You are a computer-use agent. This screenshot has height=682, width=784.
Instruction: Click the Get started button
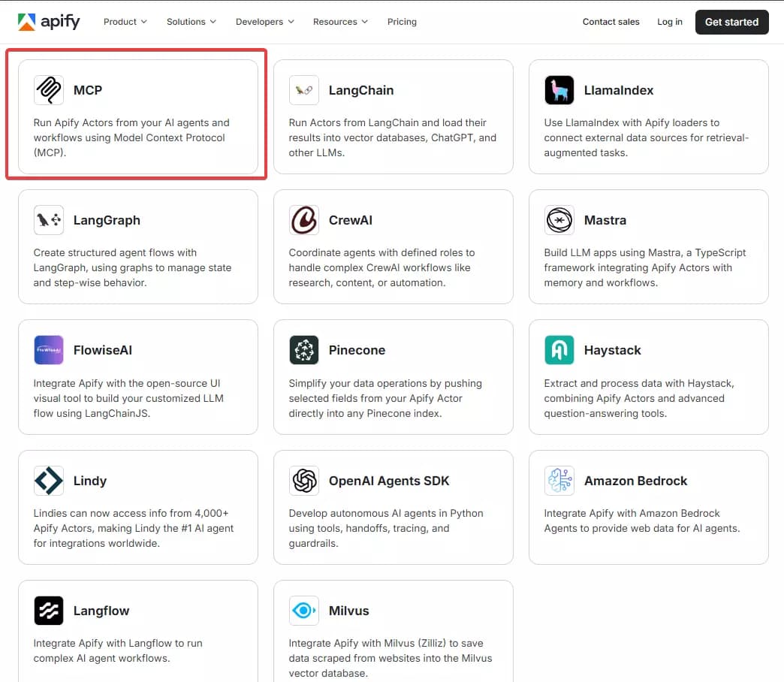click(x=731, y=22)
